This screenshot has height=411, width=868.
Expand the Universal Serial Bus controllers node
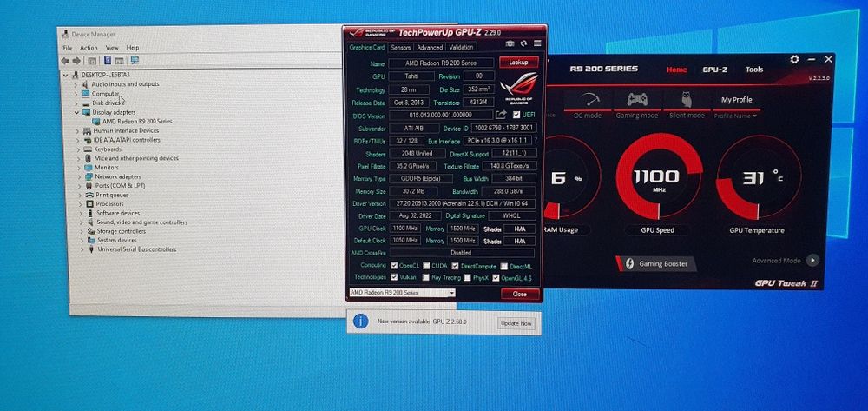(82, 249)
